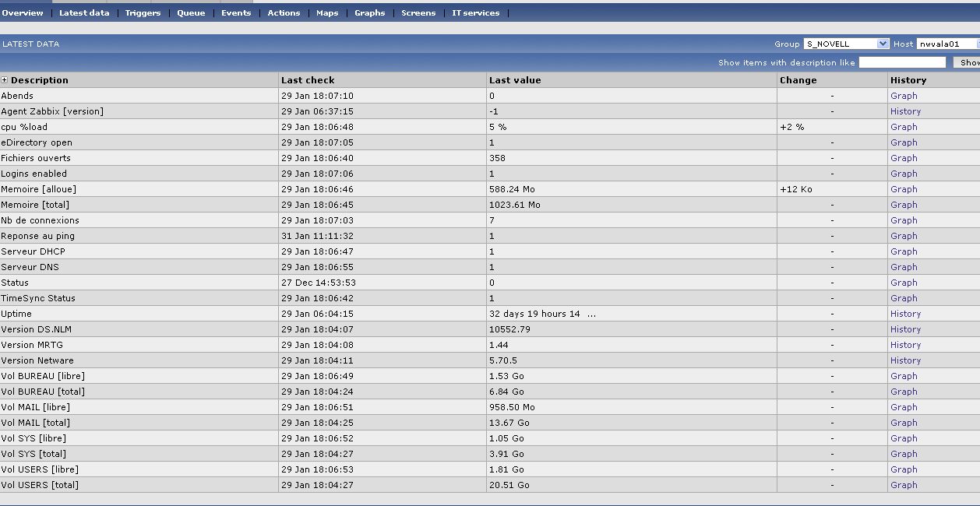Open the Latest data menu item
Screen dimensions: 980x506
[84, 12]
